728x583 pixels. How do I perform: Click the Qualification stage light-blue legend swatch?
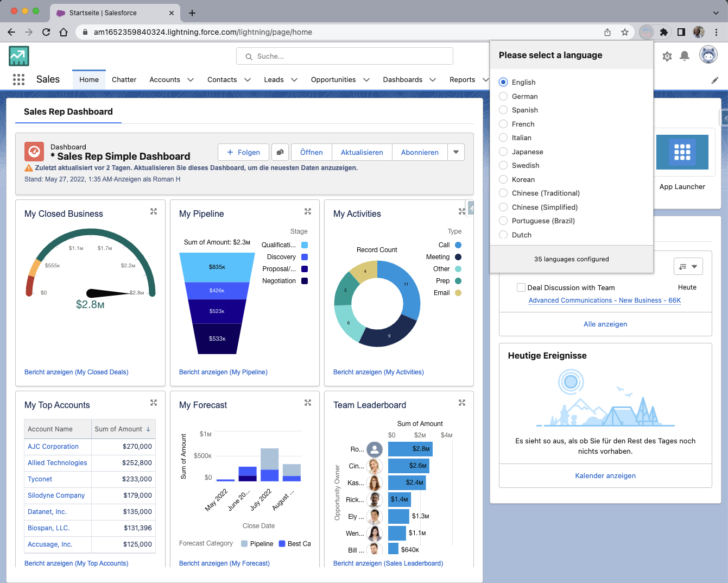point(305,245)
